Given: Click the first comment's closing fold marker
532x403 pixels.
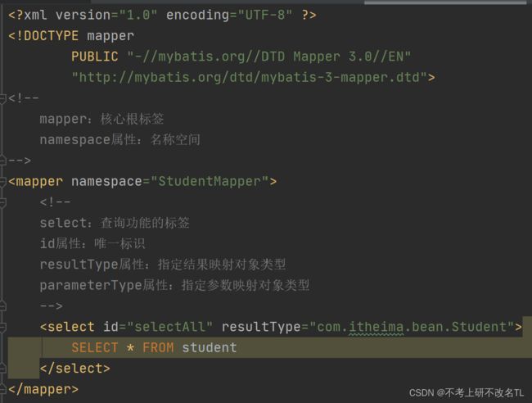Looking at the screenshot, I should pos(2,161).
